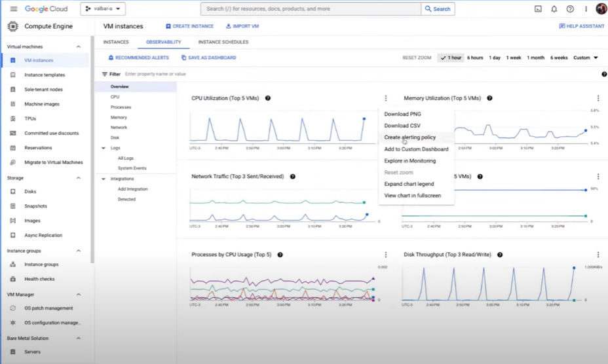The width and height of the screenshot is (608, 364).
Task: Click the resource search input field
Action: [311, 9]
